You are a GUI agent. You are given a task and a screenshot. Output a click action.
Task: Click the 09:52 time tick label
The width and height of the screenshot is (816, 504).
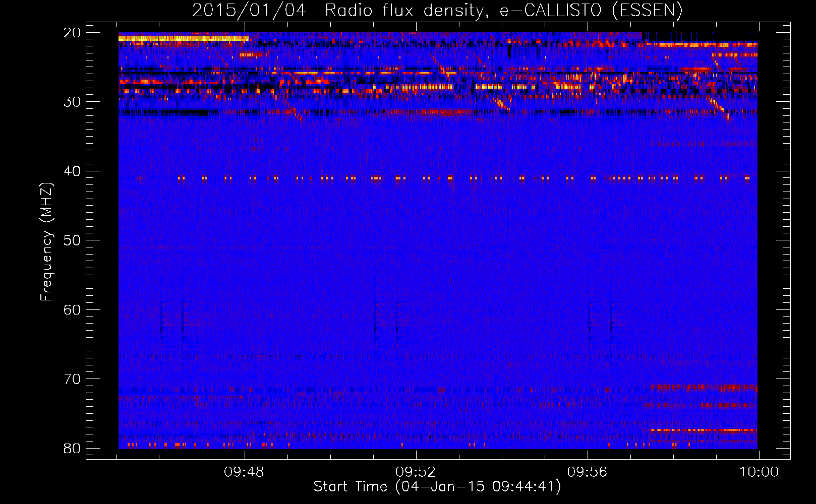click(416, 472)
